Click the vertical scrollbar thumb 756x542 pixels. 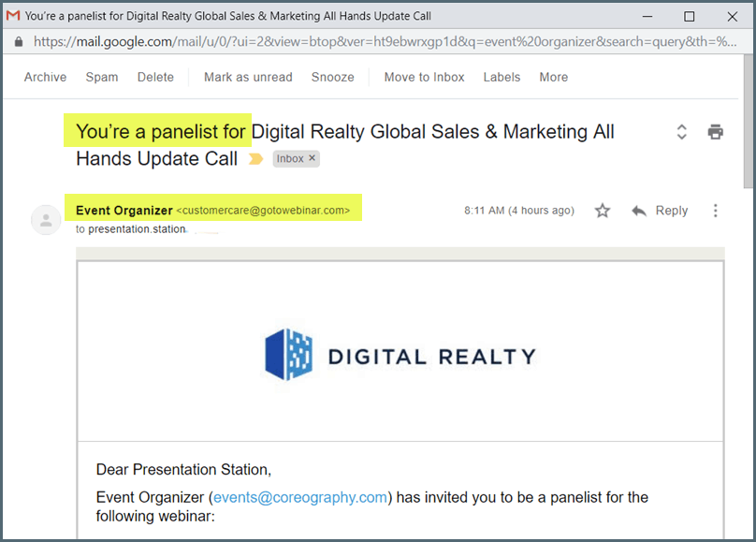click(x=748, y=122)
